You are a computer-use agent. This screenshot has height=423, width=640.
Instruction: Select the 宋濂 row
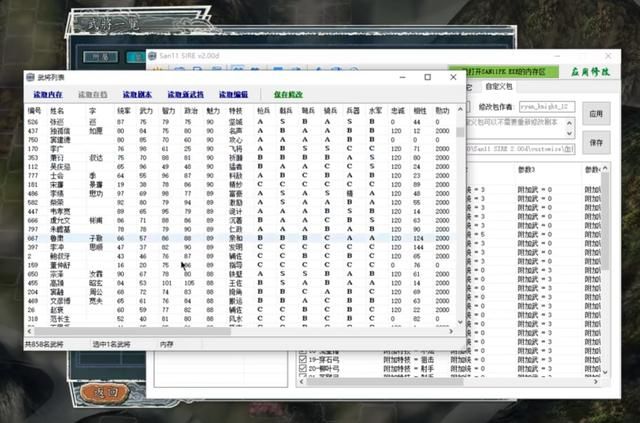coord(240,185)
